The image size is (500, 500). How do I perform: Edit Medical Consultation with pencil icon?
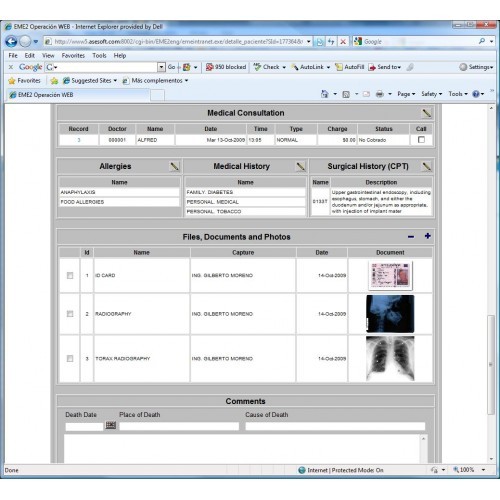coord(426,113)
